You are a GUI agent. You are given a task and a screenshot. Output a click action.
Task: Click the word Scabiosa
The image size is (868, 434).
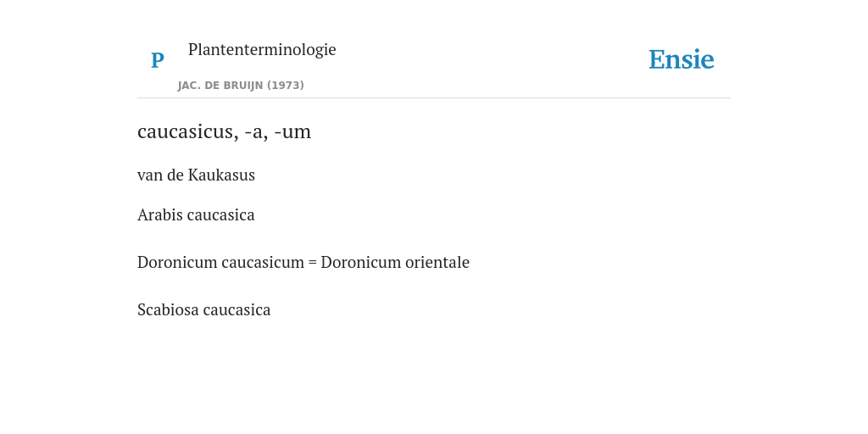pos(169,310)
